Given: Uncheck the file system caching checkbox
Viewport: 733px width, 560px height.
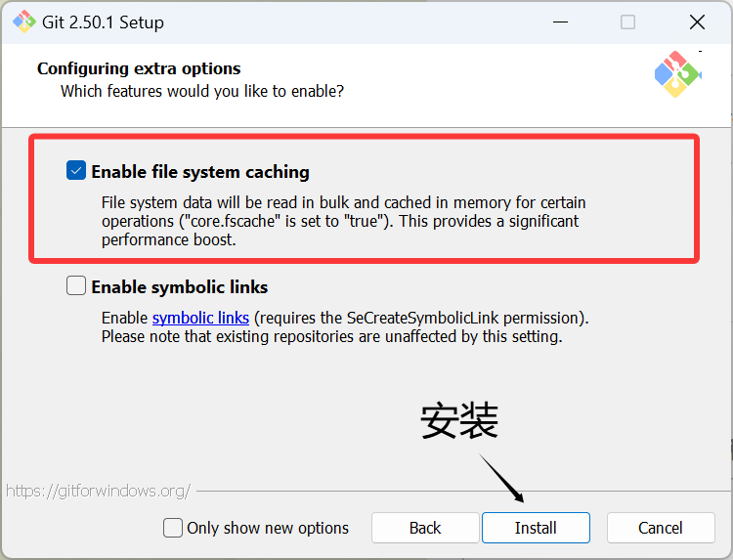Looking at the screenshot, I should coord(76,171).
